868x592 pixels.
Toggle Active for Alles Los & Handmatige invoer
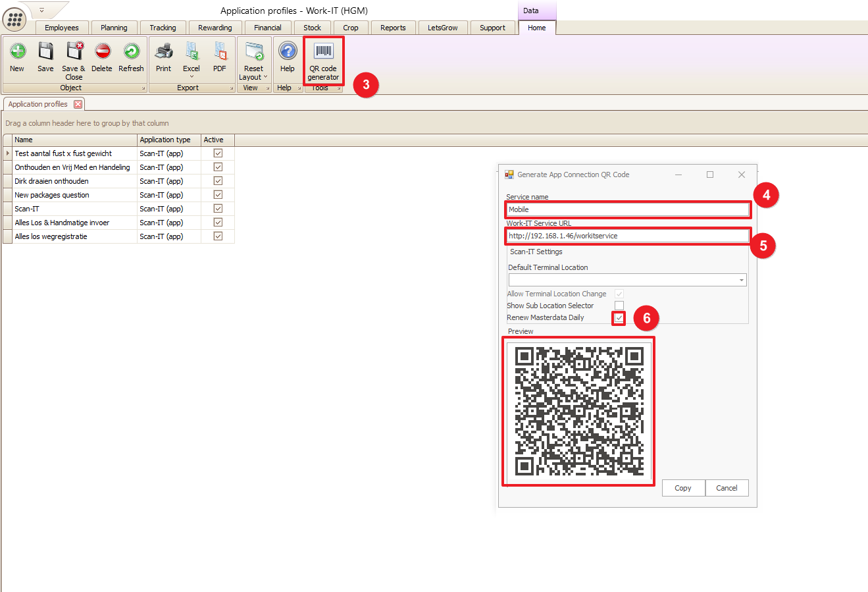pos(218,222)
